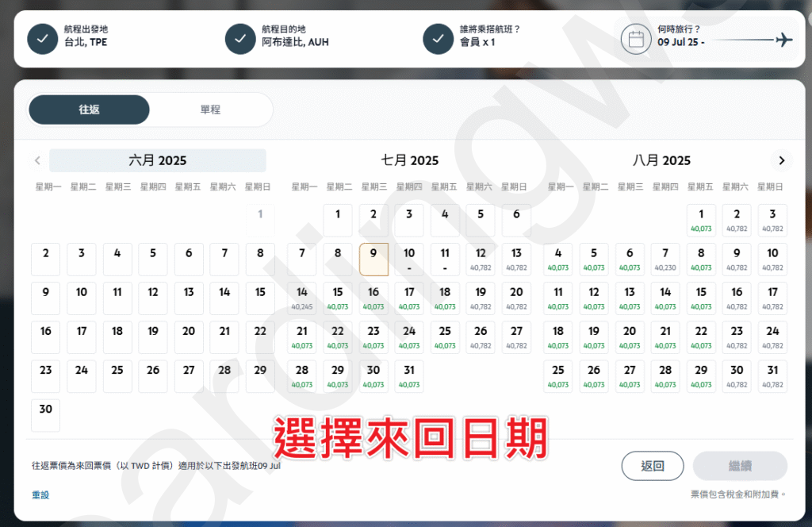812x527 pixels.
Task: Select August 18 date cell
Action: (558, 337)
